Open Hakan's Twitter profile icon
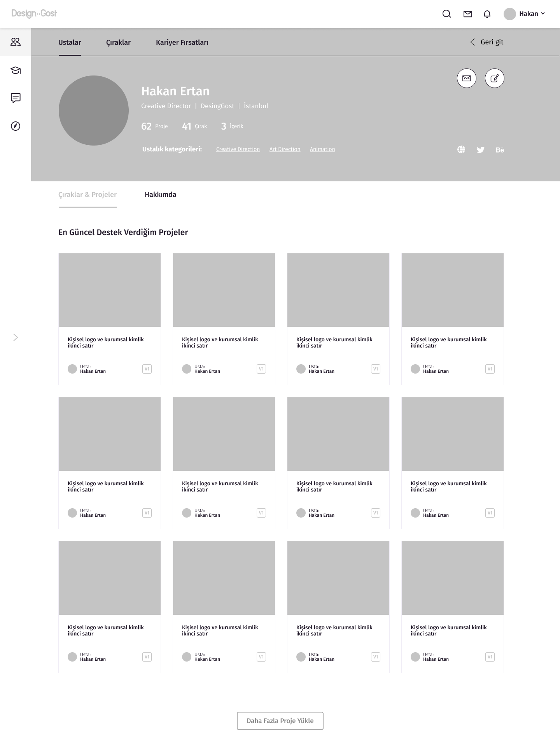This screenshot has width=560, height=753. click(480, 150)
